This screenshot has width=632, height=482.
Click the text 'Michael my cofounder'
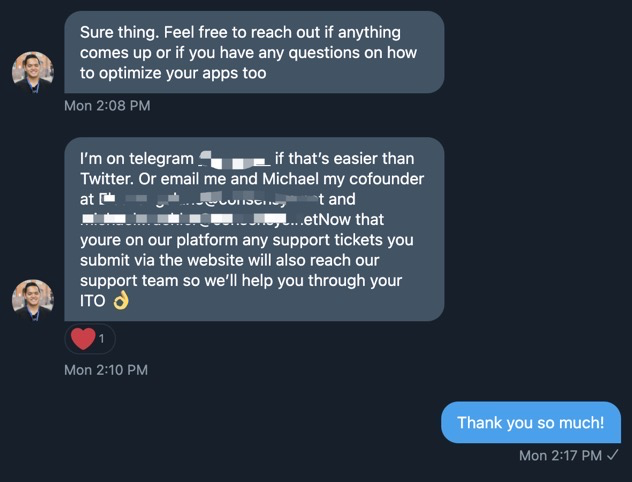[339, 179]
